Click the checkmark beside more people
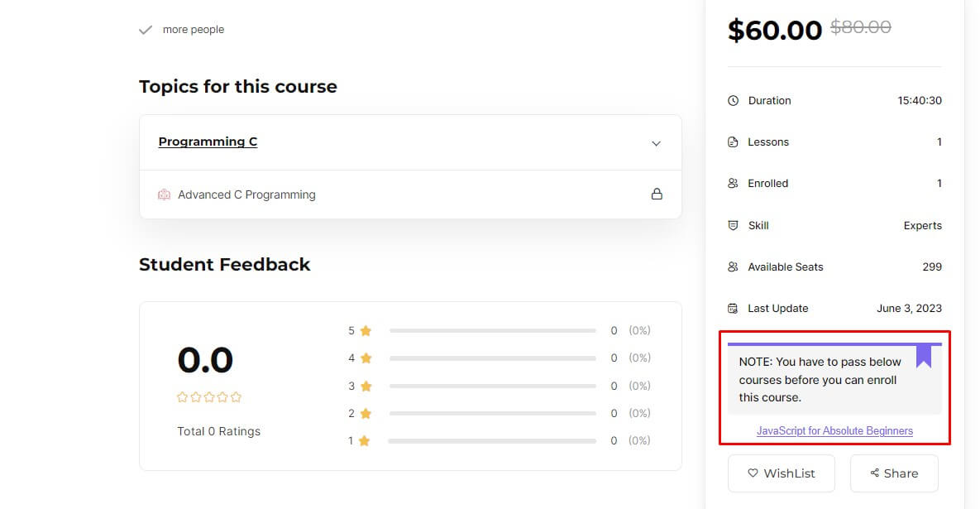The height and width of the screenshot is (509, 980). [146, 28]
